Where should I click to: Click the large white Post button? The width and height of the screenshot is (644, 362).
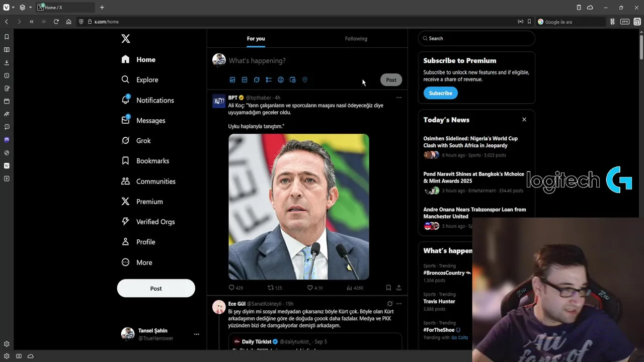[x=156, y=289]
